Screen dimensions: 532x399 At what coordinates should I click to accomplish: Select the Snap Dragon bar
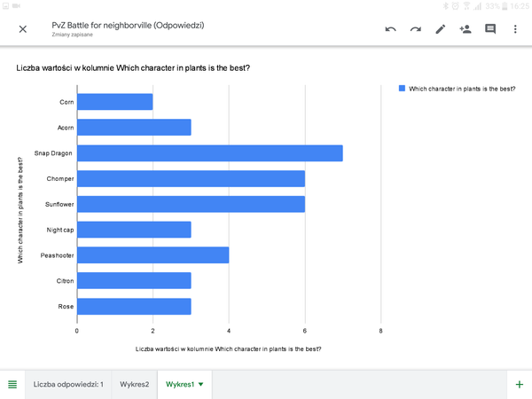(209, 153)
